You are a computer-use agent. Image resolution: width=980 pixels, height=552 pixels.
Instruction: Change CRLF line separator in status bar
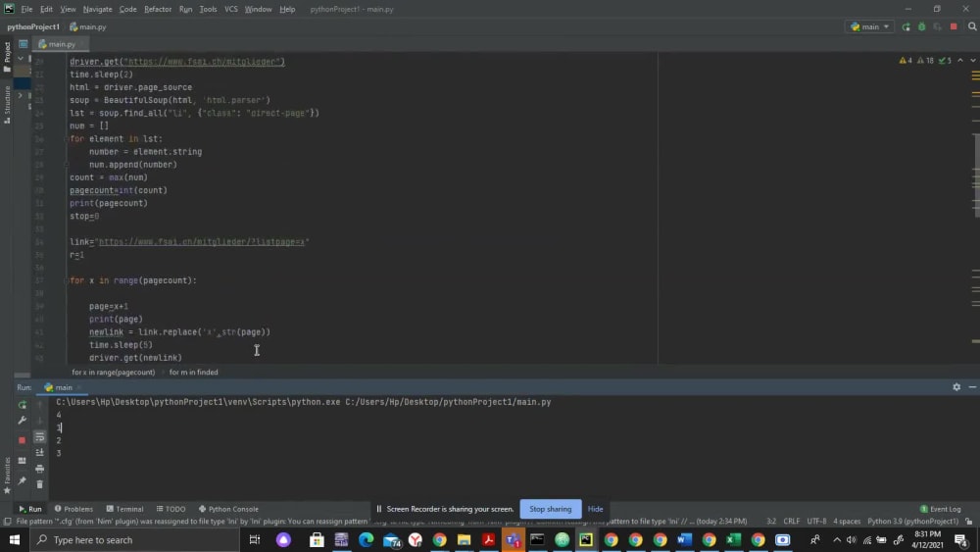pyautogui.click(x=791, y=522)
